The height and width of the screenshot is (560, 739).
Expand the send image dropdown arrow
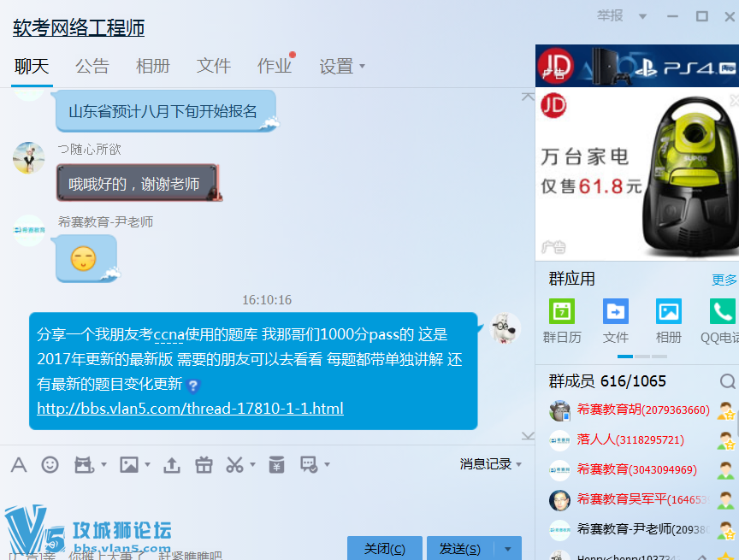click(148, 465)
